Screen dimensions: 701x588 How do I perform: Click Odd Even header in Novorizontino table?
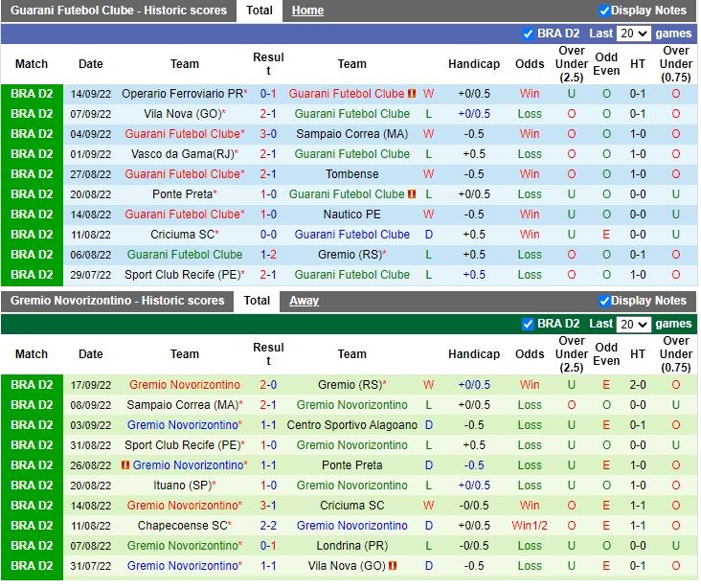[x=606, y=354]
